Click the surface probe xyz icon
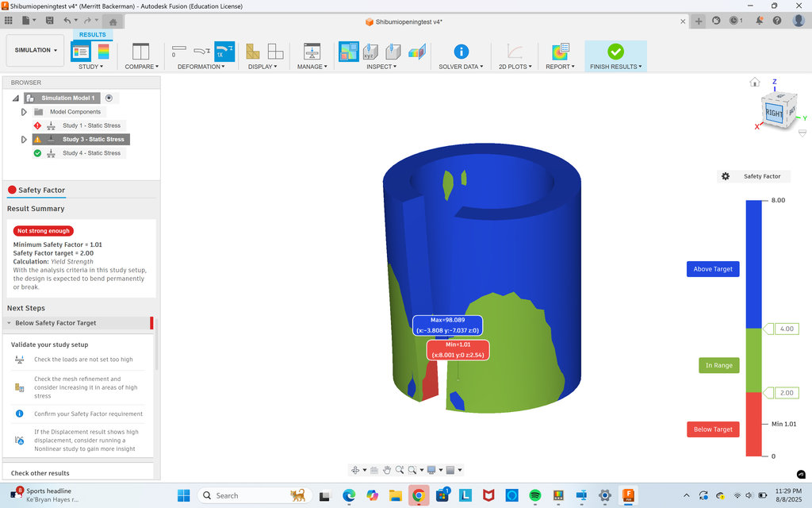Image resolution: width=812 pixels, height=508 pixels. coord(370,52)
